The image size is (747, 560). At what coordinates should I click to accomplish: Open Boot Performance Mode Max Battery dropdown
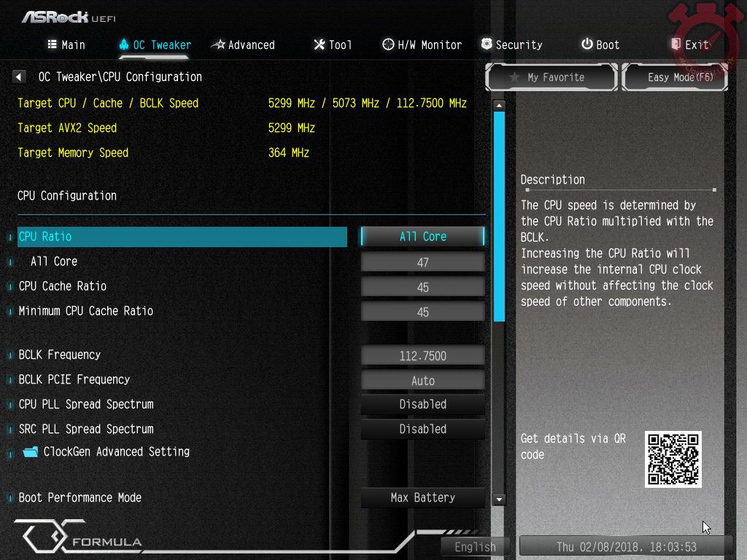point(422,498)
